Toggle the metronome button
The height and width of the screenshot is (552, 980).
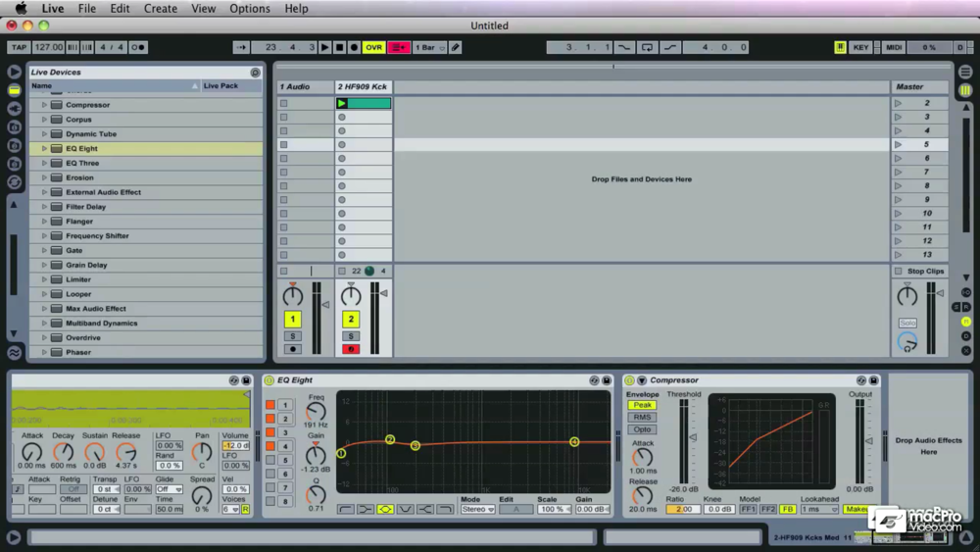[138, 47]
